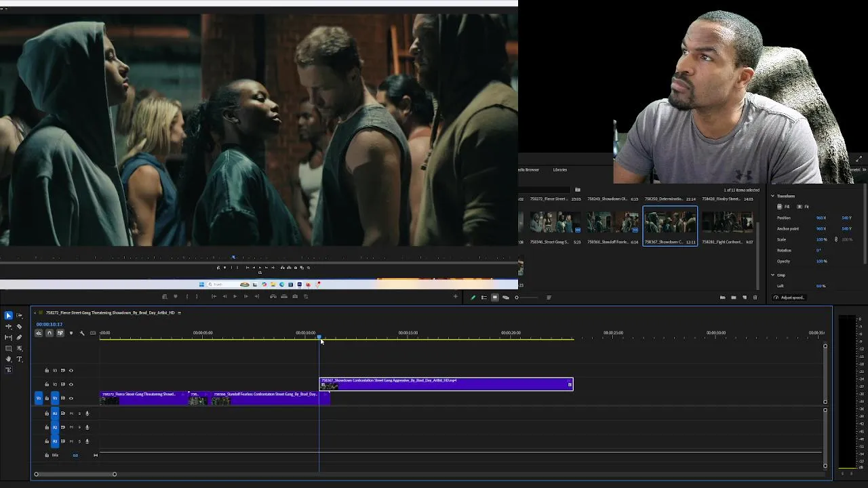
Task: Select 758366_Standoff Fearless thumbnail in bin
Action: [612, 223]
